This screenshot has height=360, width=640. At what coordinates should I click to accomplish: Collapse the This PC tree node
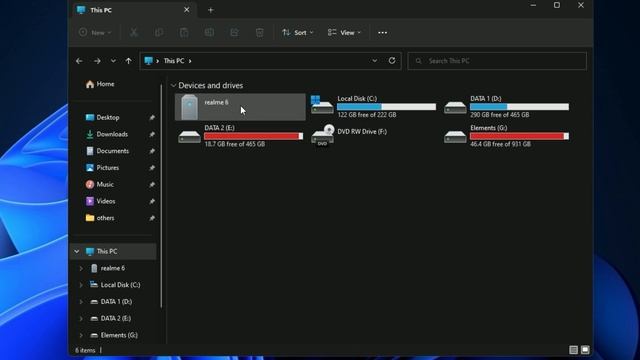click(77, 251)
